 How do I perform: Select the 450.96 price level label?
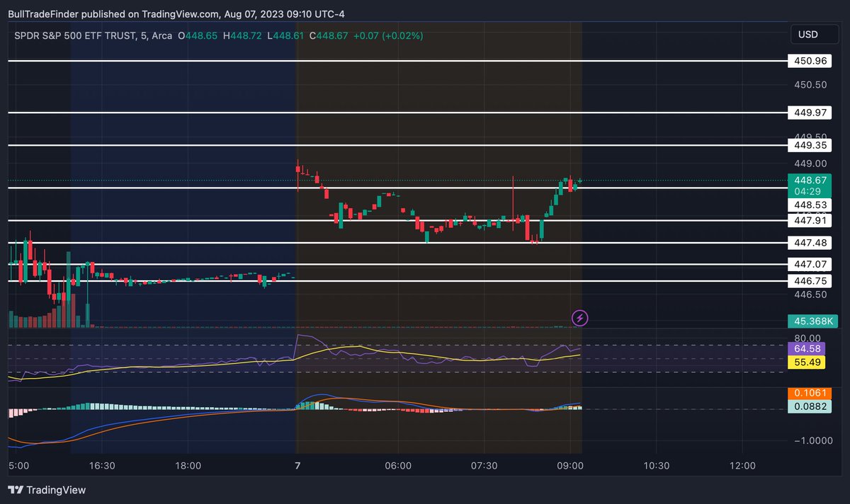(810, 62)
